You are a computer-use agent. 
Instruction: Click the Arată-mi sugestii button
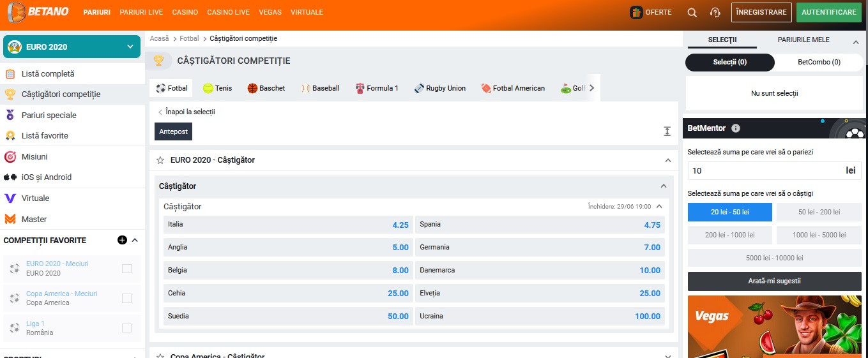pos(774,281)
